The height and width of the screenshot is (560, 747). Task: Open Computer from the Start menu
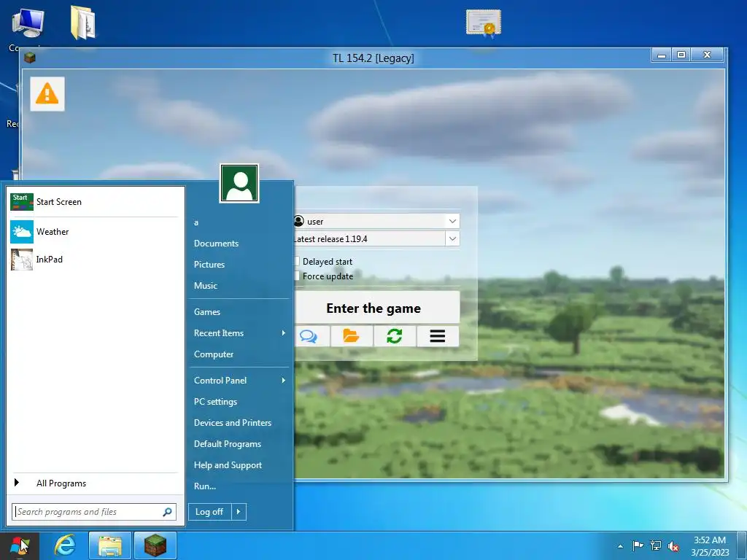click(x=214, y=354)
